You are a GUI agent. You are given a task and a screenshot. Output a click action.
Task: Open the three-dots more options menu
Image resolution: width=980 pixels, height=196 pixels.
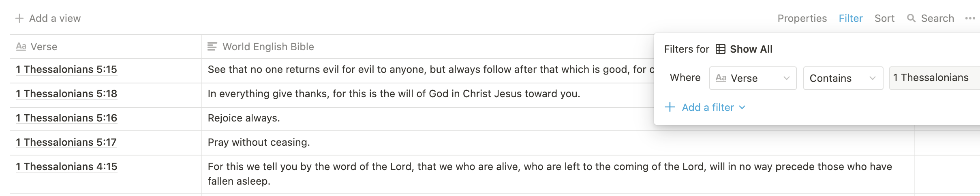[x=970, y=18]
